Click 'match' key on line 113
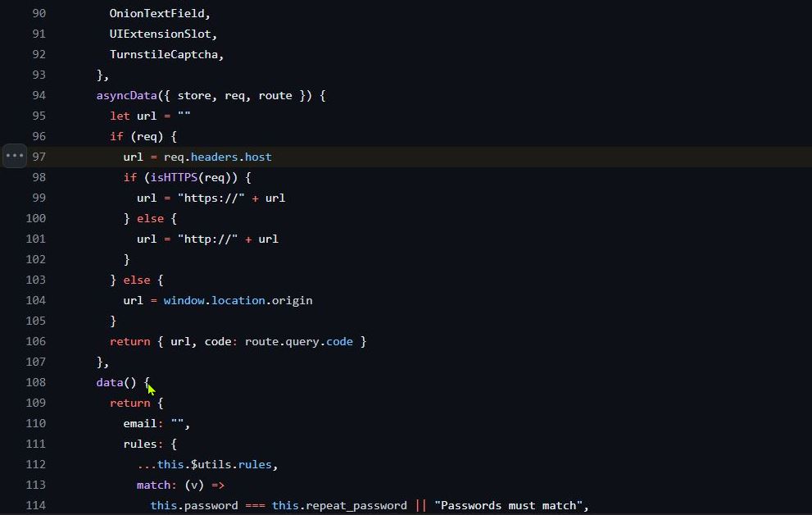This screenshot has height=515, width=812. [x=153, y=485]
